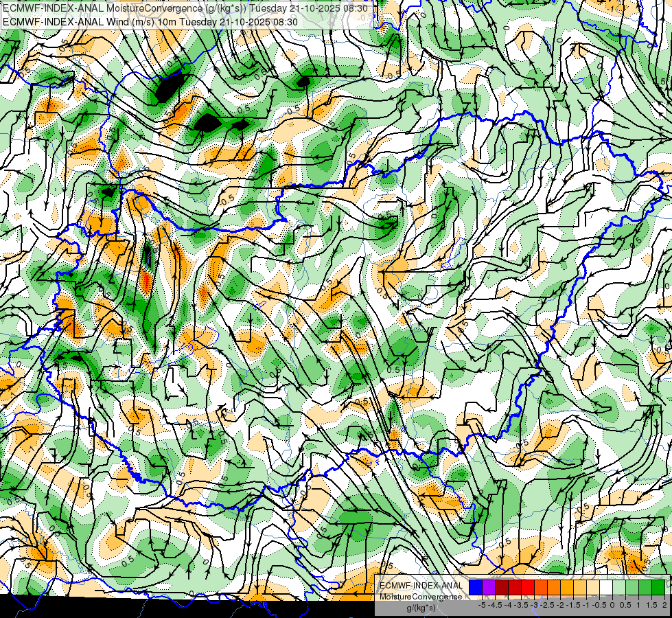
Task: Select the lightest green swatch between 0 and 0.5
Action: tap(619, 588)
